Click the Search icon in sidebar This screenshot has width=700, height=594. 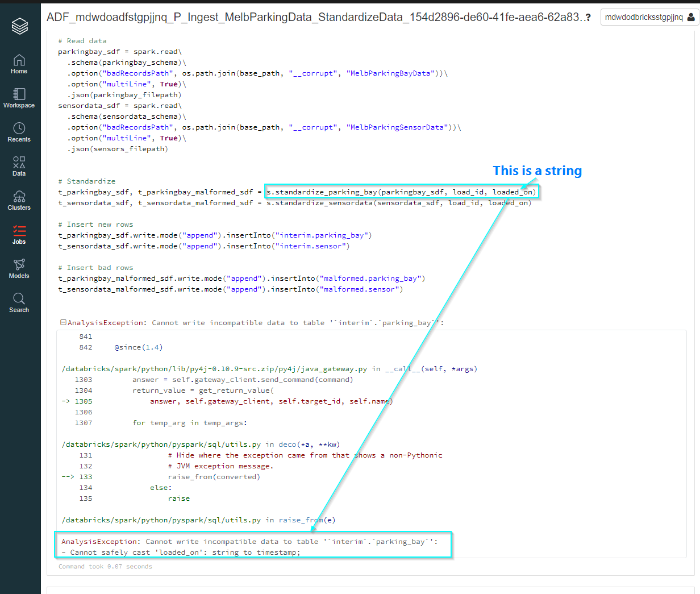(x=19, y=302)
